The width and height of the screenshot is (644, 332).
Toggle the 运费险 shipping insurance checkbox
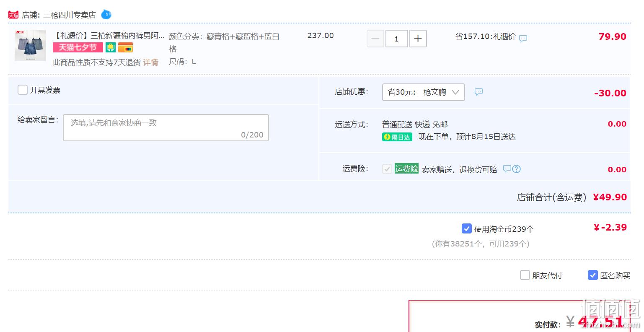(x=387, y=169)
